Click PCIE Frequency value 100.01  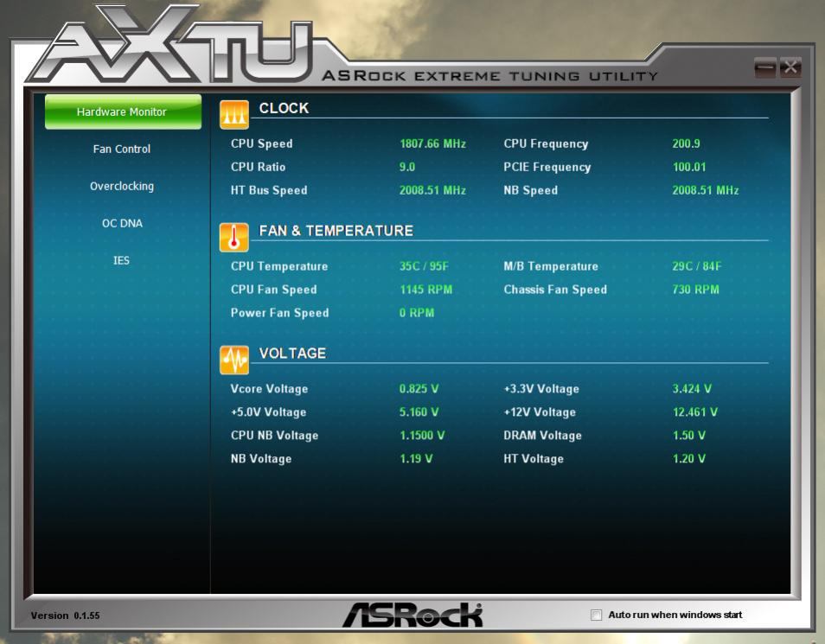click(x=689, y=167)
